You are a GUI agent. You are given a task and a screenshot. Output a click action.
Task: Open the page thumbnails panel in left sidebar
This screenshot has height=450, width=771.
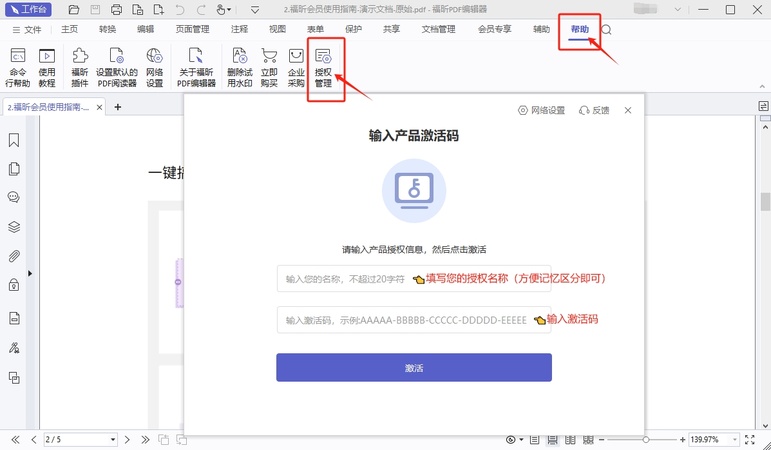tap(14, 169)
